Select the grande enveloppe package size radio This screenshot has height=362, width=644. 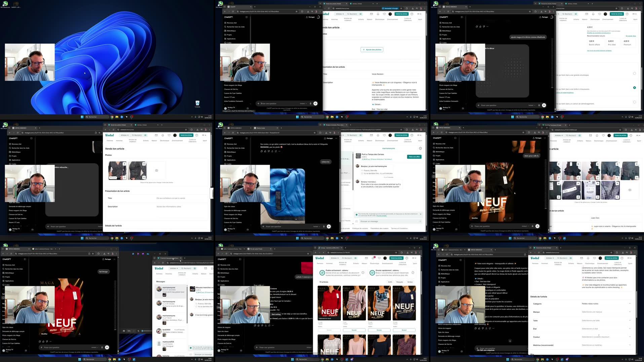[x=635, y=73]
